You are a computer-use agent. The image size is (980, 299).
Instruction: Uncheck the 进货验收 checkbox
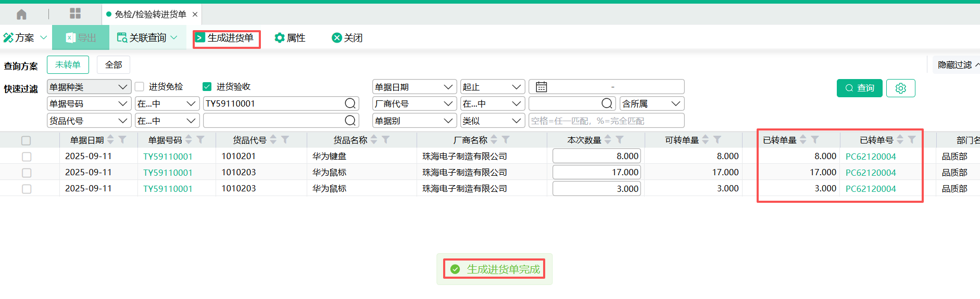coord(207,87)
